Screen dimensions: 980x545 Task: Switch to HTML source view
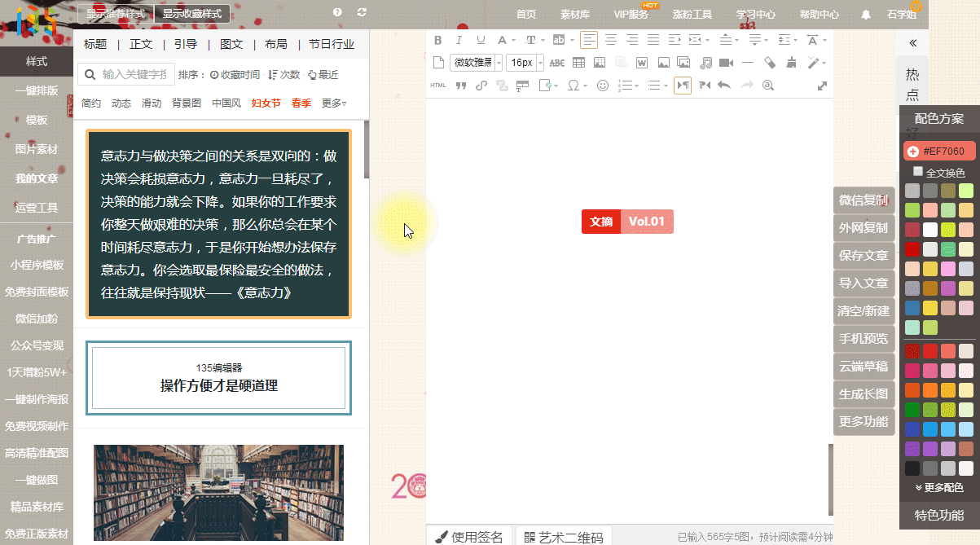click(x=438, y=86)
